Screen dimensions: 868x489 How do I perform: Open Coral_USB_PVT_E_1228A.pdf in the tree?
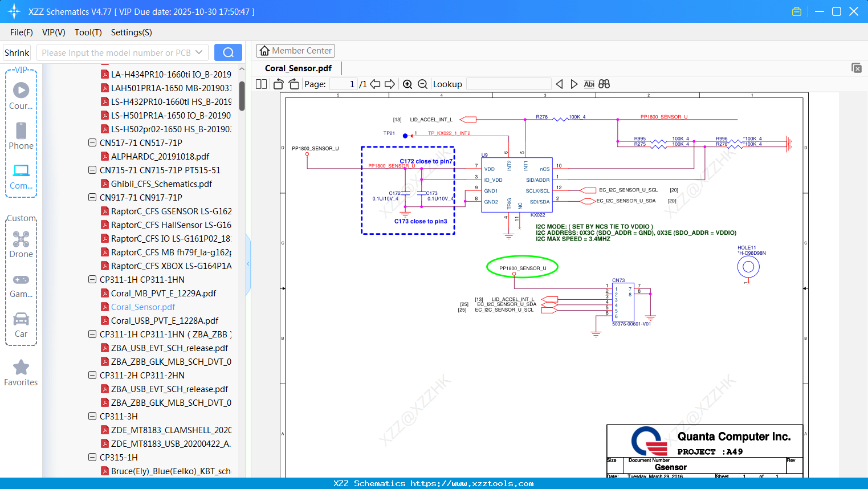click(x=165, y=320)
